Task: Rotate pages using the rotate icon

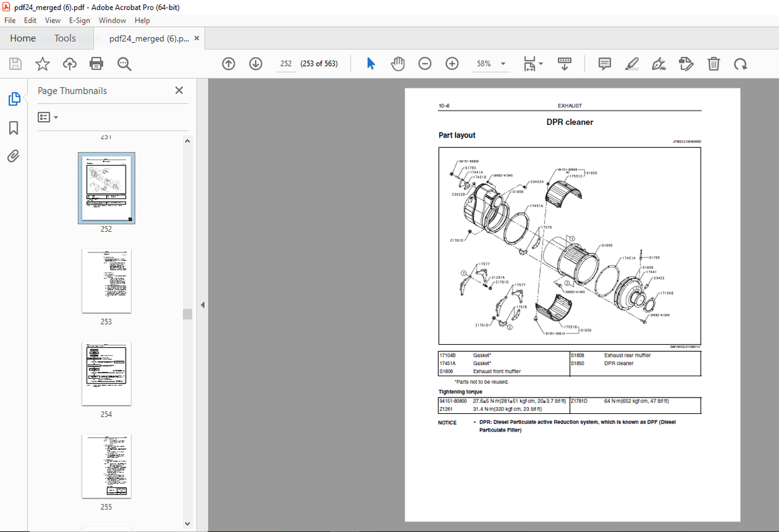Action: point(741,63)
